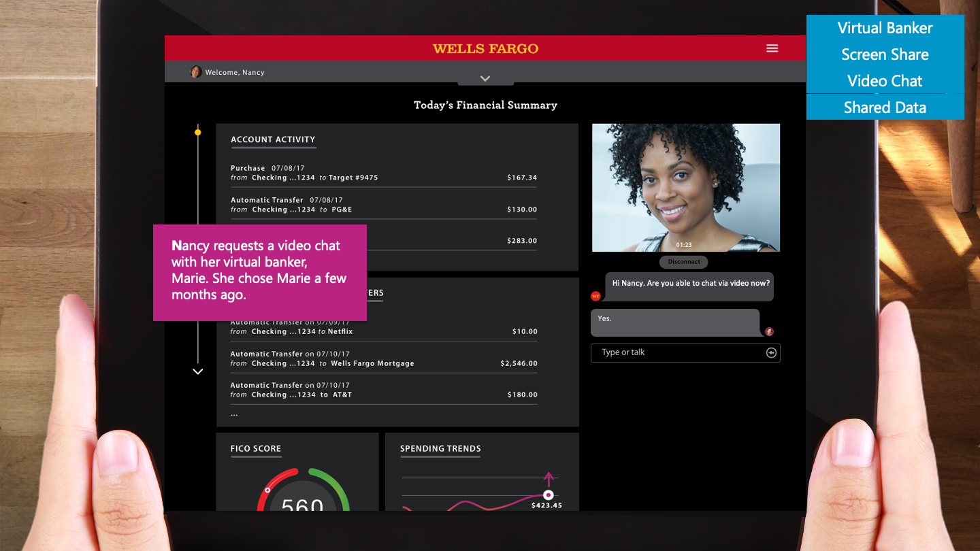Open the Target #9475 purchase transaction

coord(384,173)
